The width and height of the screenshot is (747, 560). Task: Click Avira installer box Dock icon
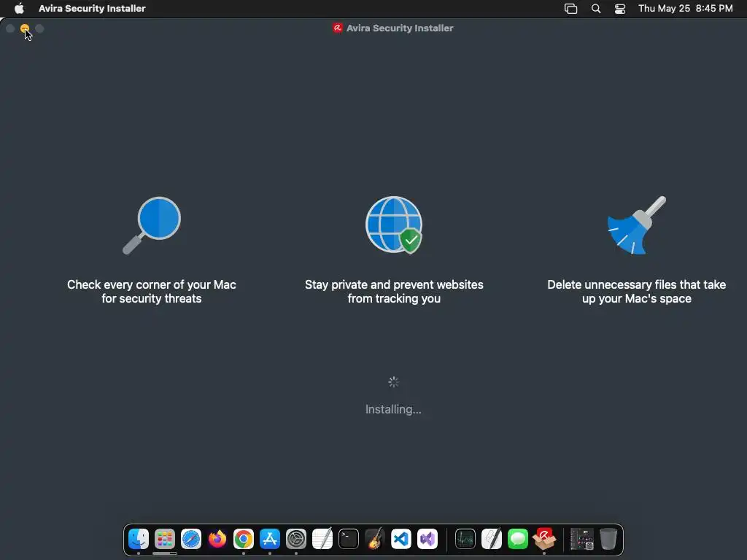pyautogui.click(x=544, y=539)
